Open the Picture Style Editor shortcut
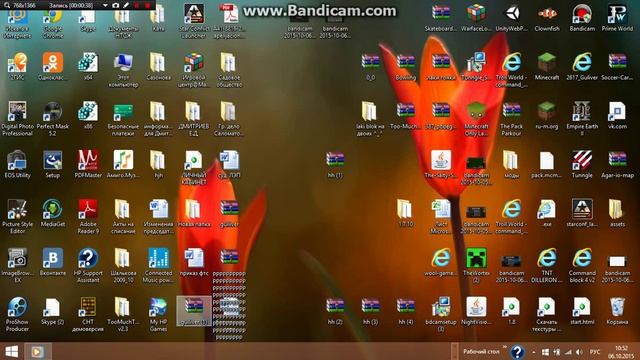 pos(17,217)
